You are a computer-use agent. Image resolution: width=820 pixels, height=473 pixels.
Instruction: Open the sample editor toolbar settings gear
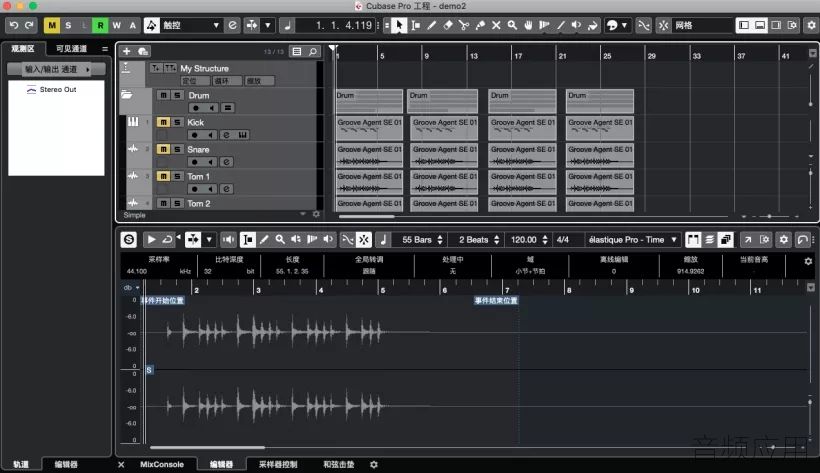pos(783,240)
